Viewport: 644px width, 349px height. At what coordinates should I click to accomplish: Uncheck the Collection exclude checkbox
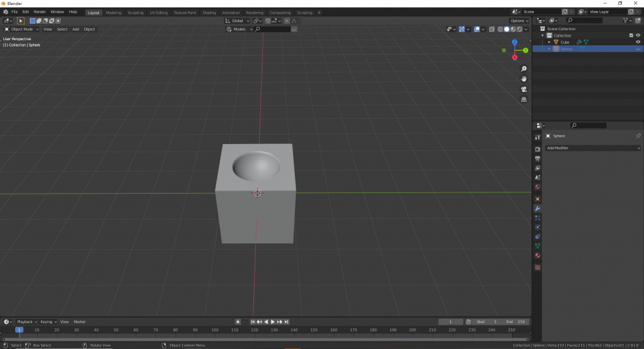631,35
